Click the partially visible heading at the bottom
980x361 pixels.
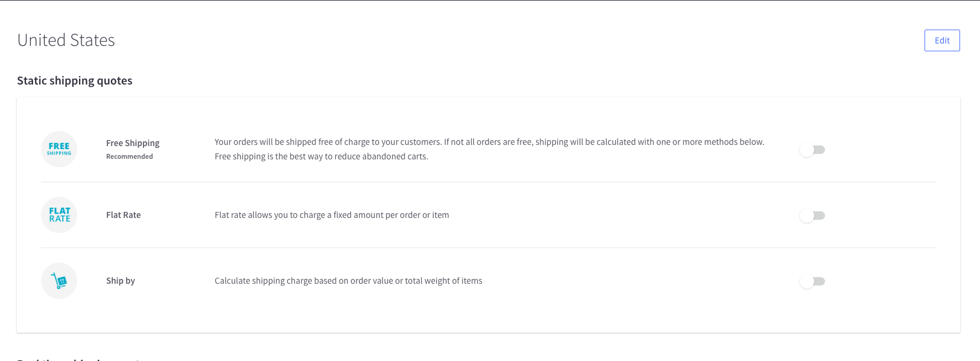[78, 359]
